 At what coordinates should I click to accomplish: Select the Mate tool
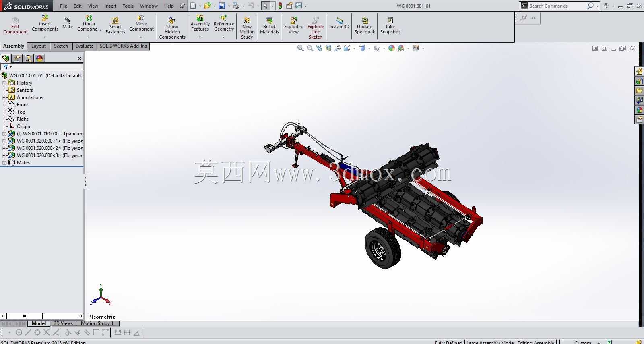pyautogui.click(x=68, y=23)
